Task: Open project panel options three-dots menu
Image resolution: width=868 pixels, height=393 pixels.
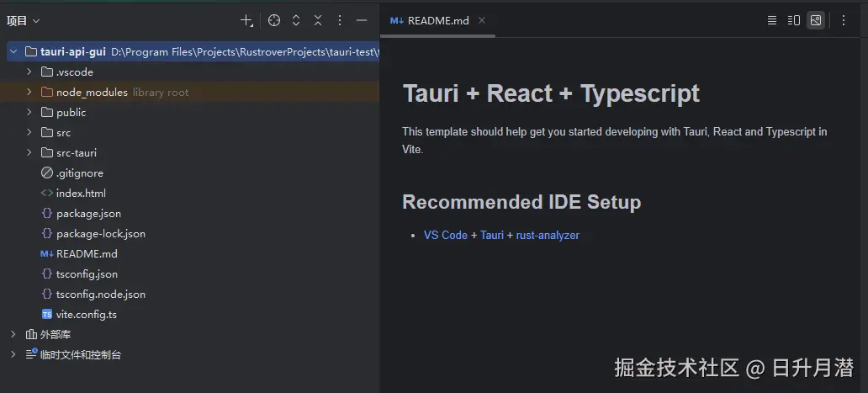Action: (x=340, y=20)
